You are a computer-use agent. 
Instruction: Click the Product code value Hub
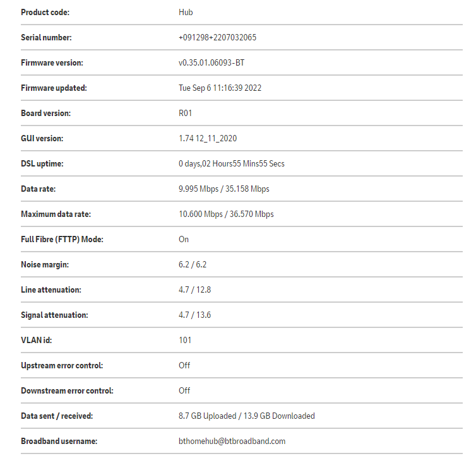(x=186, y=13)
